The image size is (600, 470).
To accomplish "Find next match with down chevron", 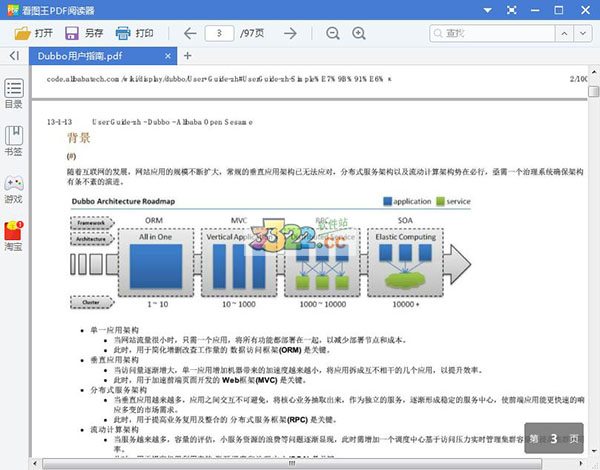I will coord(583,33).
